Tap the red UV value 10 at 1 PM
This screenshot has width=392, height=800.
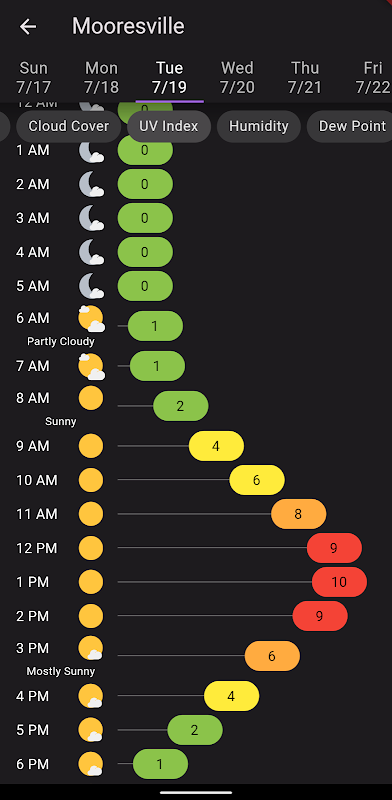tap(339, 582)
